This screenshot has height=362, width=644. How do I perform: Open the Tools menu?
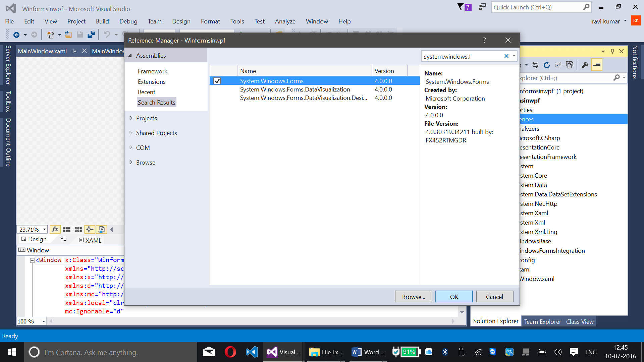[237, 21]
